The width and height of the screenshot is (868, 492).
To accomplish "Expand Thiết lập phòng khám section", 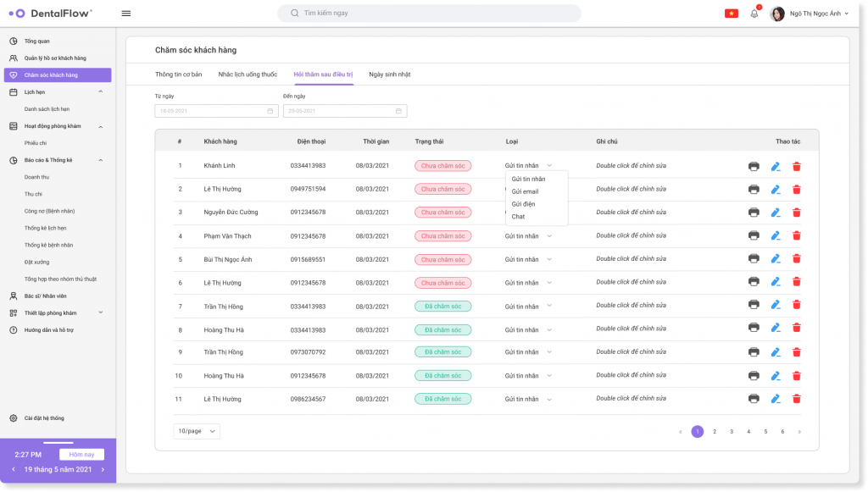I will click(x=101, y=312).
